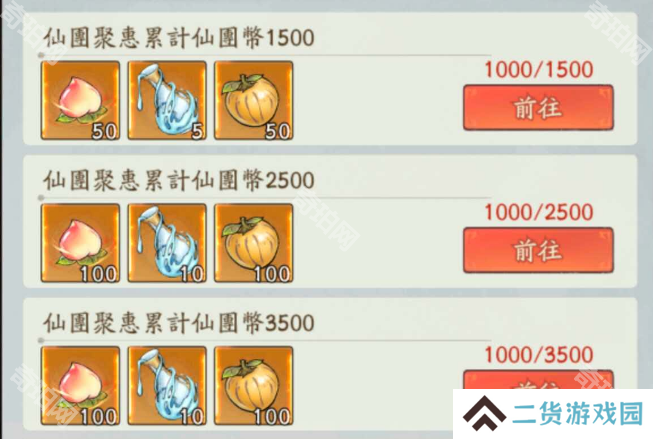Click partially hidden 前往 button for 3500 goal
653x439 pixels.
coord(538,379)
